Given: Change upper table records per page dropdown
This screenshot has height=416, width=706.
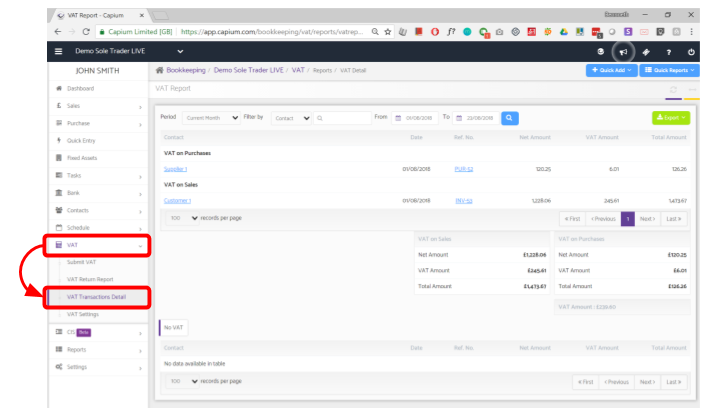Looking at the screenshot, I should (183, 218).
